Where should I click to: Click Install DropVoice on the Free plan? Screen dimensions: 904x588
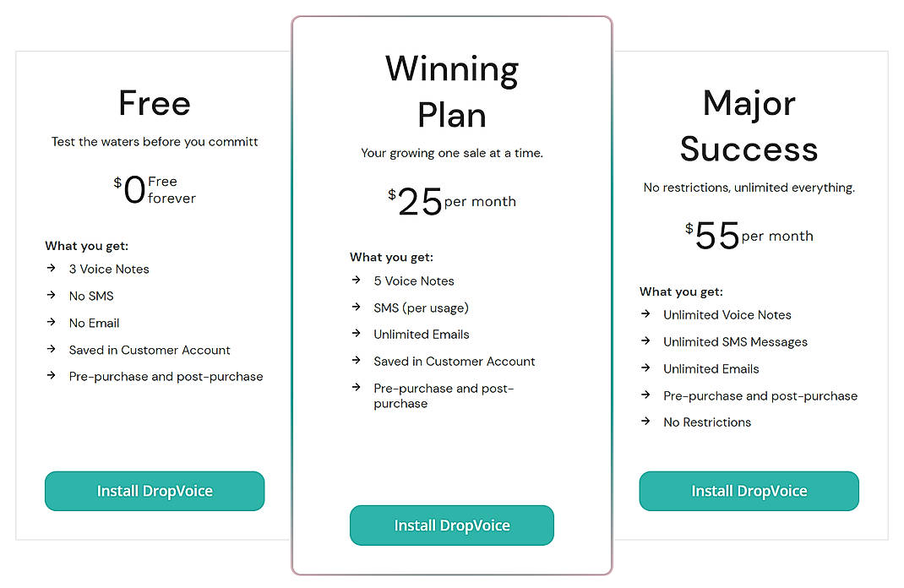click(x=154, y=491)
